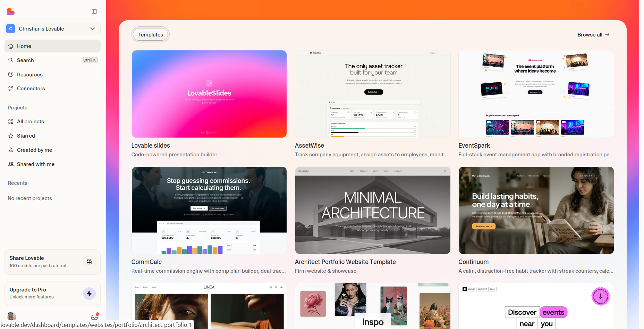
Task: Click the All projects grid icon
Action: pos(11,122)
